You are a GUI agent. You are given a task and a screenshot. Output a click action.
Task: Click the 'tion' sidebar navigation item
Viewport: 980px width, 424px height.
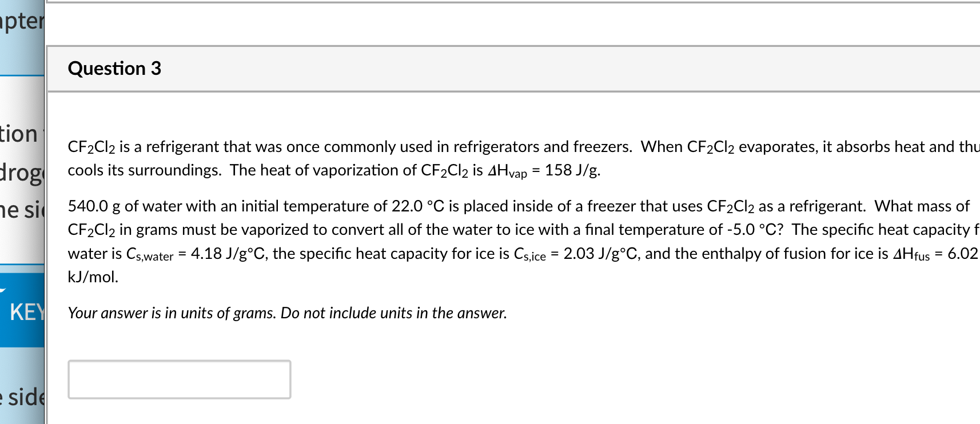click(20, 134)
